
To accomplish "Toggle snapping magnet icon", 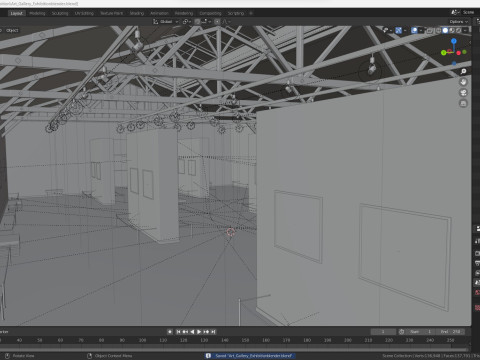I will tap(197, 22).
